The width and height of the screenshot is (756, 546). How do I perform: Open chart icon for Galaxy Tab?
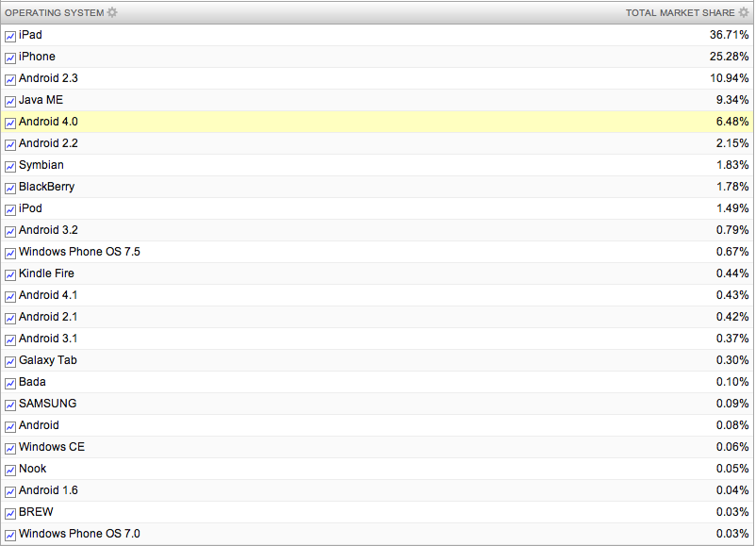click(x=10, y=362)
